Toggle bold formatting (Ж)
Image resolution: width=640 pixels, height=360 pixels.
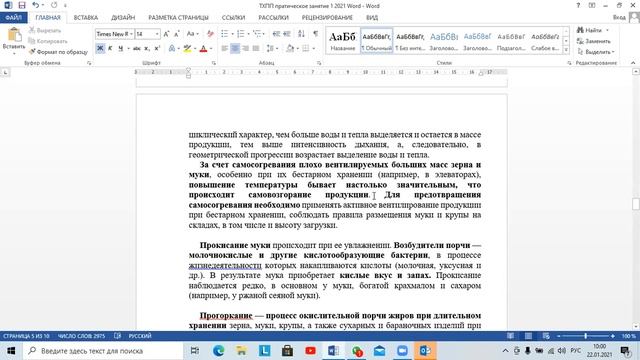[100, 49]
